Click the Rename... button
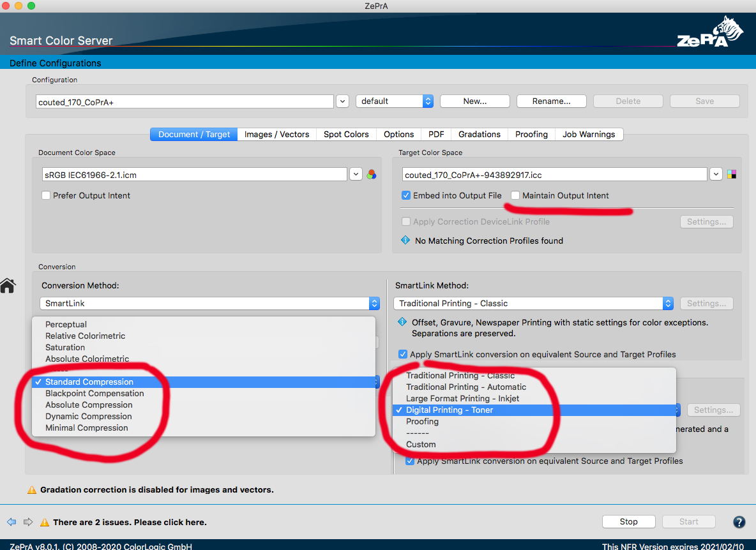 click(x=551, y=101)
